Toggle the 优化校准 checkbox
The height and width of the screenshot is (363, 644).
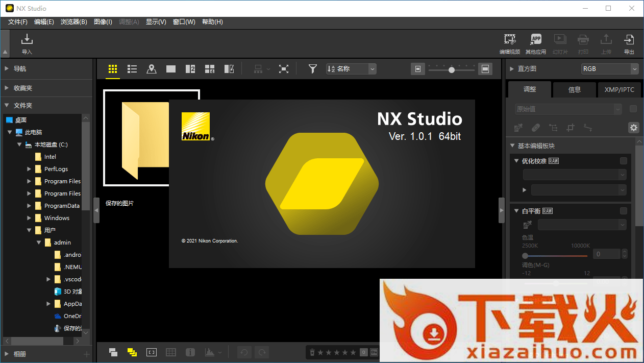tap(623, 161)
